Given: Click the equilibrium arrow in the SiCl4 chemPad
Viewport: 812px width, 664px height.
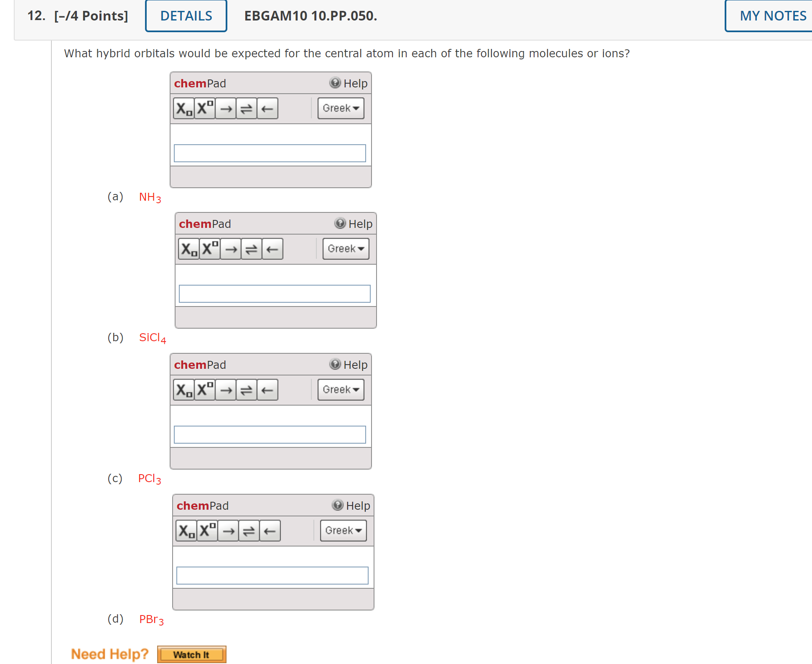Looking at the screenshot, I should click(x=251, y=248).
